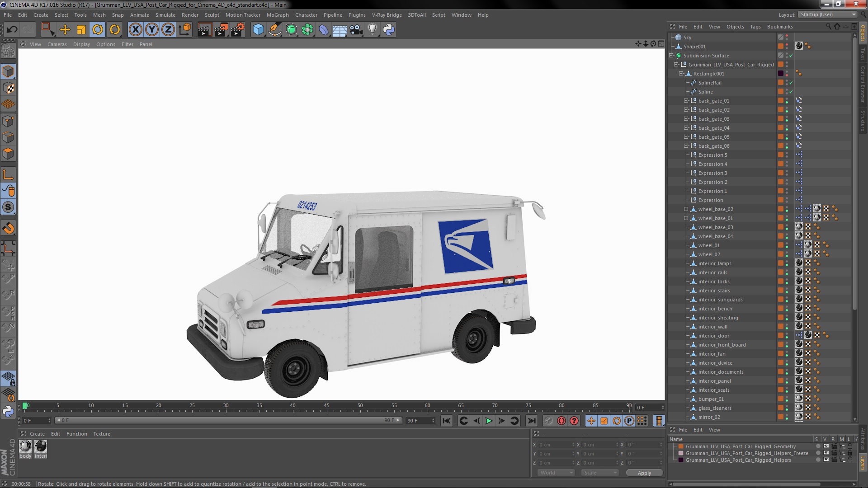Click the Undo arrow icon
Viewport: 868px width, 488px height.
(12, 30)
